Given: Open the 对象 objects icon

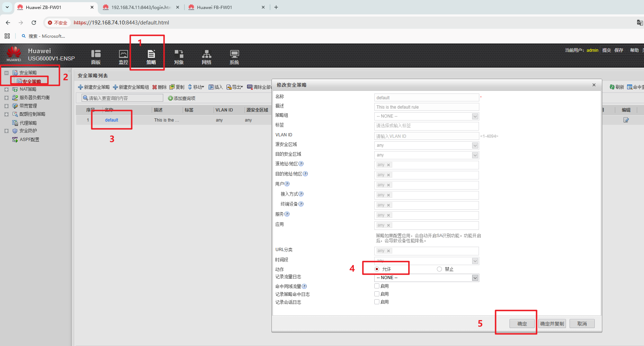Looking at the screenshot, I should (179, 57).
